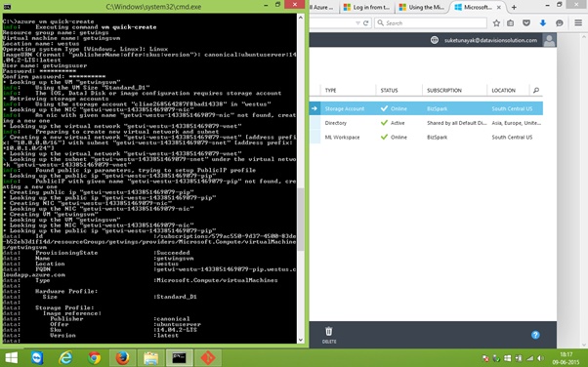Open the help question mark icon

(x=535, y=335)
